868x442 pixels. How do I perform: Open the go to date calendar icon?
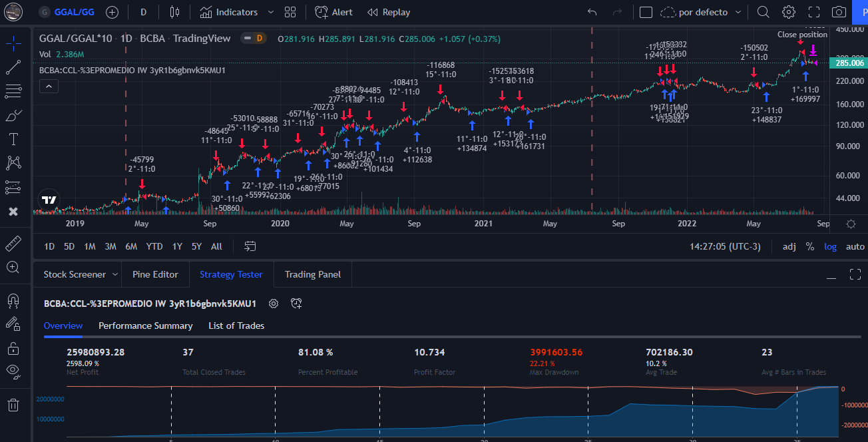(x=250, y=246)
